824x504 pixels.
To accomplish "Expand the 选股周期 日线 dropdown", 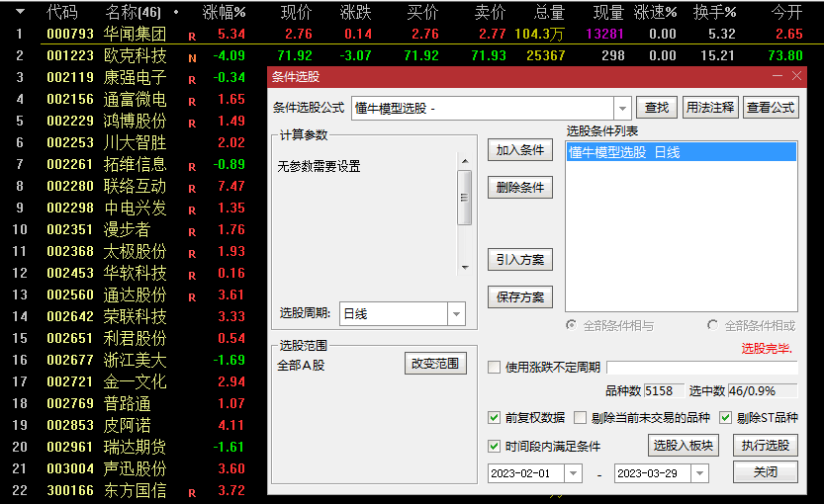I will pyautogui.click(x=456, y=314).
